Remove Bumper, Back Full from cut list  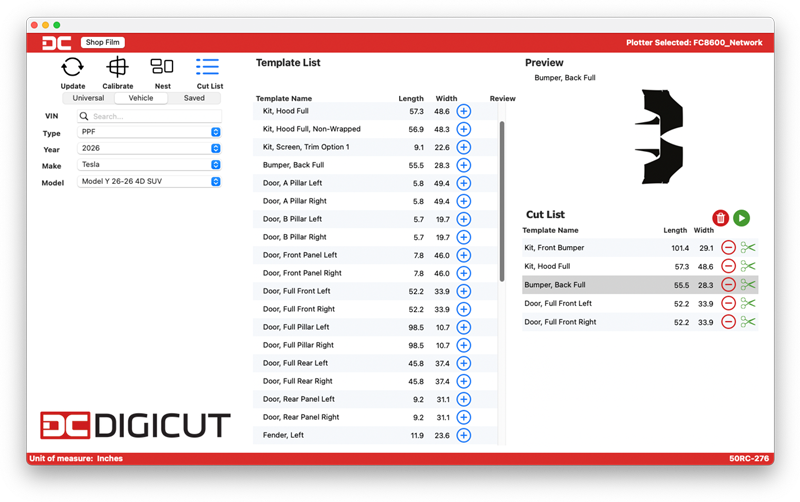click(728, 285)
